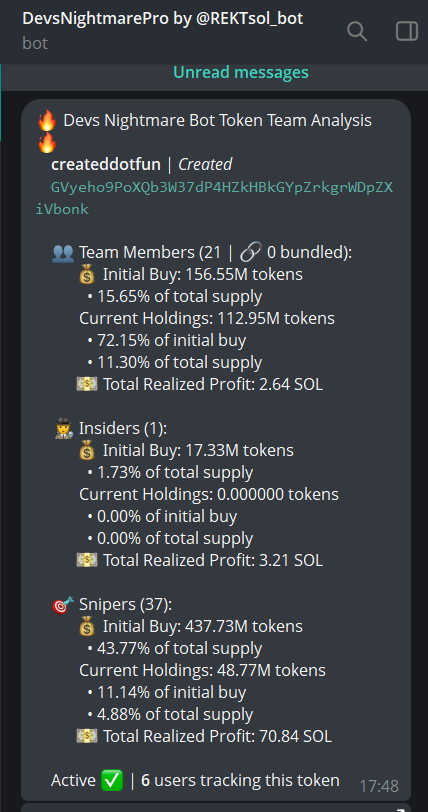Click the Unread messages divider bar
Screen dimensions: 428x812
pos(214,72)
